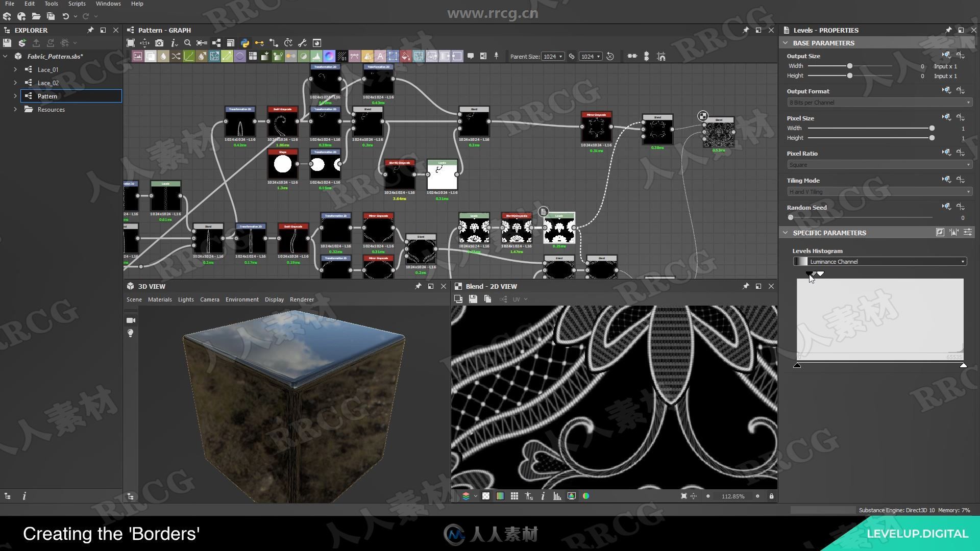Zoom in on 2D view with plus button
This screenshot has width=980, height=551.
click(757, 496)
